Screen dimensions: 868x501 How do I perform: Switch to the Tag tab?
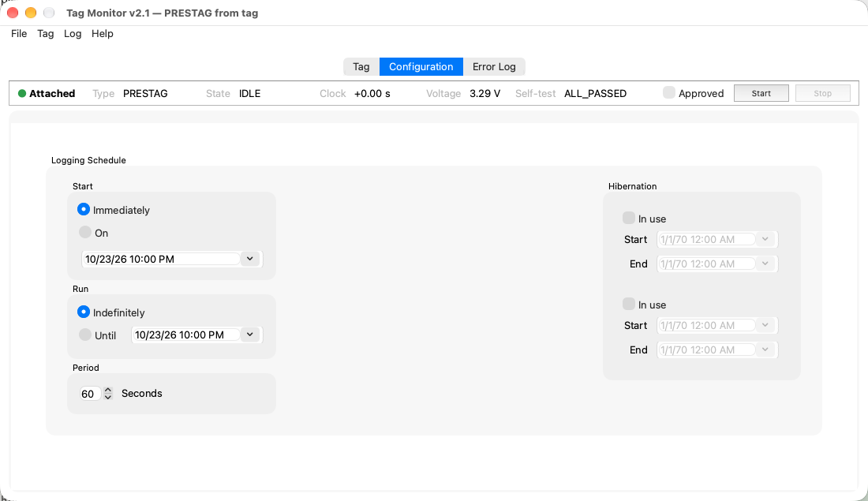pos(361,66)
